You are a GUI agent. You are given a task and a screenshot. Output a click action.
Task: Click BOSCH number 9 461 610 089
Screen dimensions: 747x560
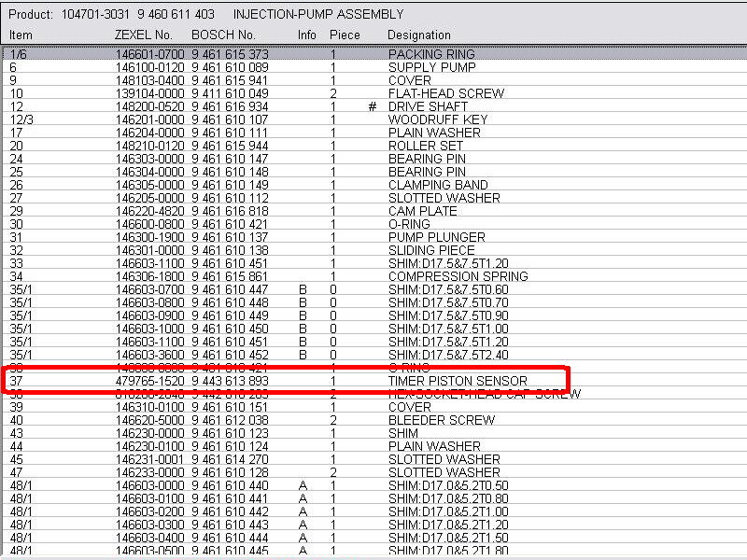click(230, 67)
